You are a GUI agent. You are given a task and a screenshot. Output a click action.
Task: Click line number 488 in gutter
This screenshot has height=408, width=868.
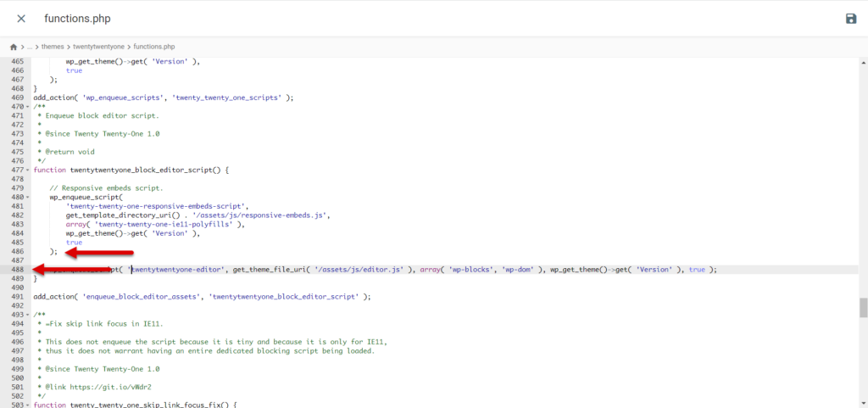(16, 270)
